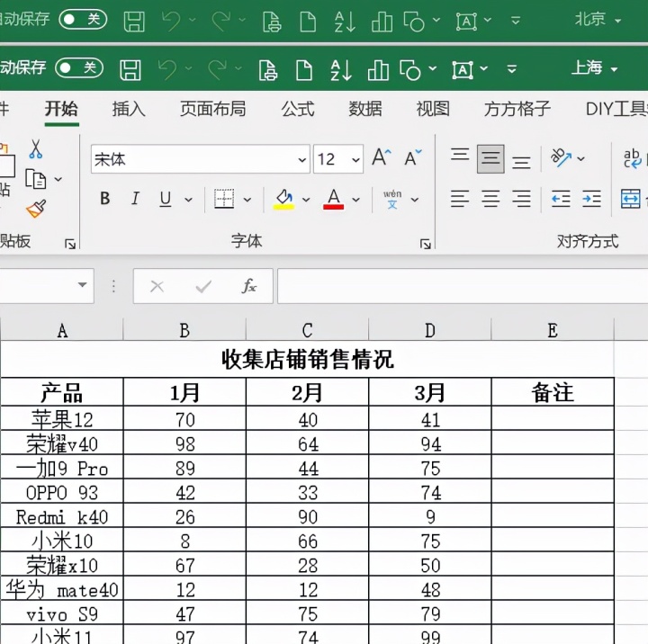Click Undo in the Shanghai window
The image size is (648, 644).
tap(167, 69)
